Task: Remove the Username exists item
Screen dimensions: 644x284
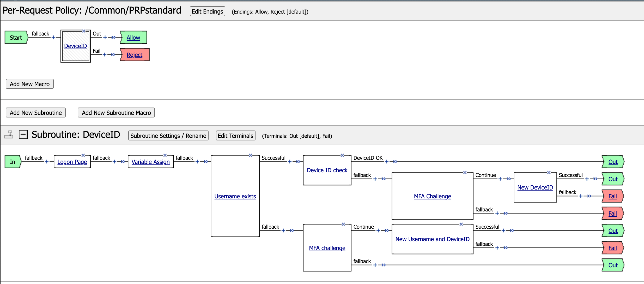Action: coord(251,155)
